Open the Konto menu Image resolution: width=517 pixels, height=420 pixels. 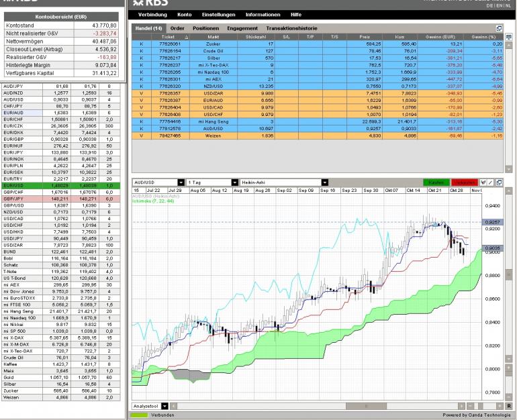185,15
